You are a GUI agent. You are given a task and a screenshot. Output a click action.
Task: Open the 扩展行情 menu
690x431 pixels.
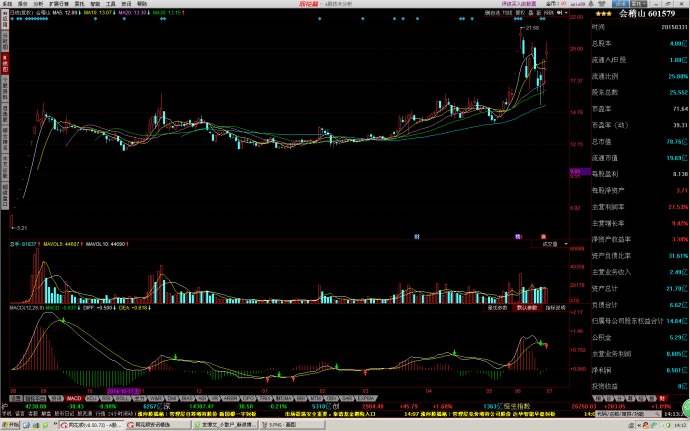click(x=59, y=4)
